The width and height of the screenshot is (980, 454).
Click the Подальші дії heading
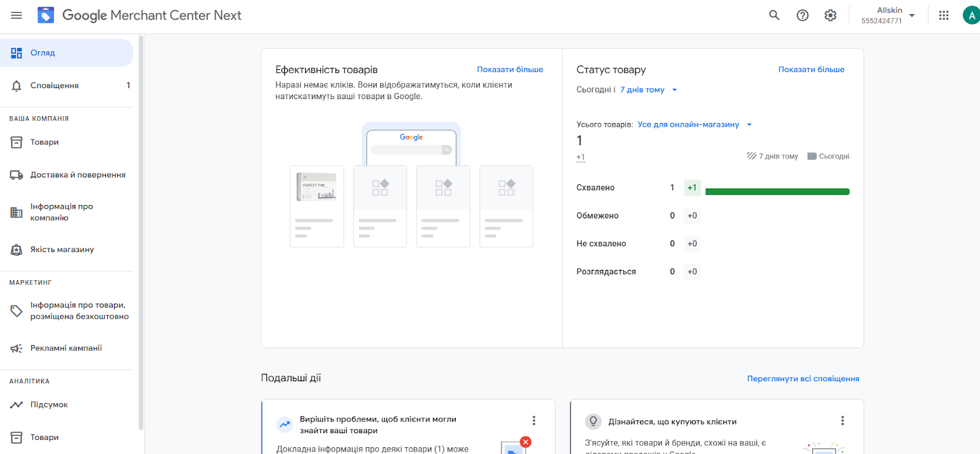click(x=291, y=378)
